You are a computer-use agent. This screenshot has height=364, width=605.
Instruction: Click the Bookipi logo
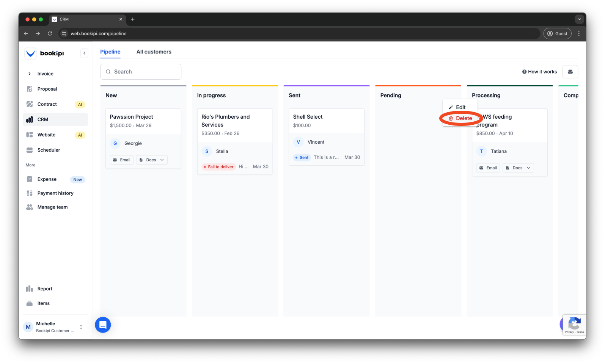click(44, 53)
